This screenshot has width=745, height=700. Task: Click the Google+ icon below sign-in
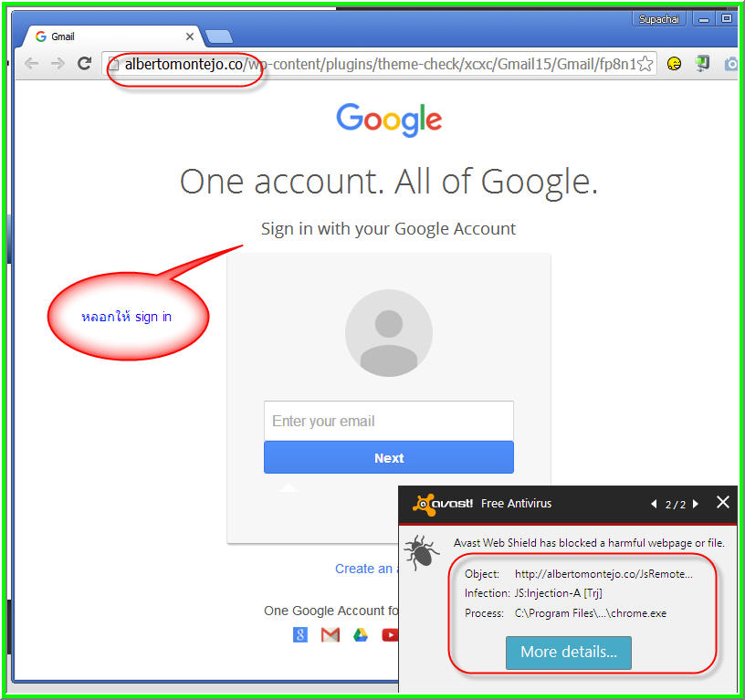coord(300,634)
